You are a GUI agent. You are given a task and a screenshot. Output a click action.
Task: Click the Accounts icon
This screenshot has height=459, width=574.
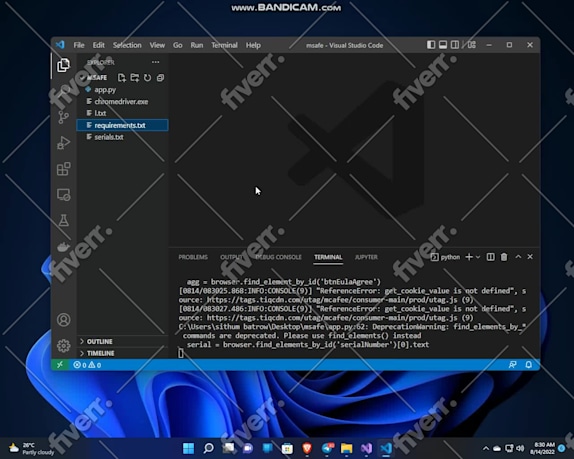(x=63, y=320)
